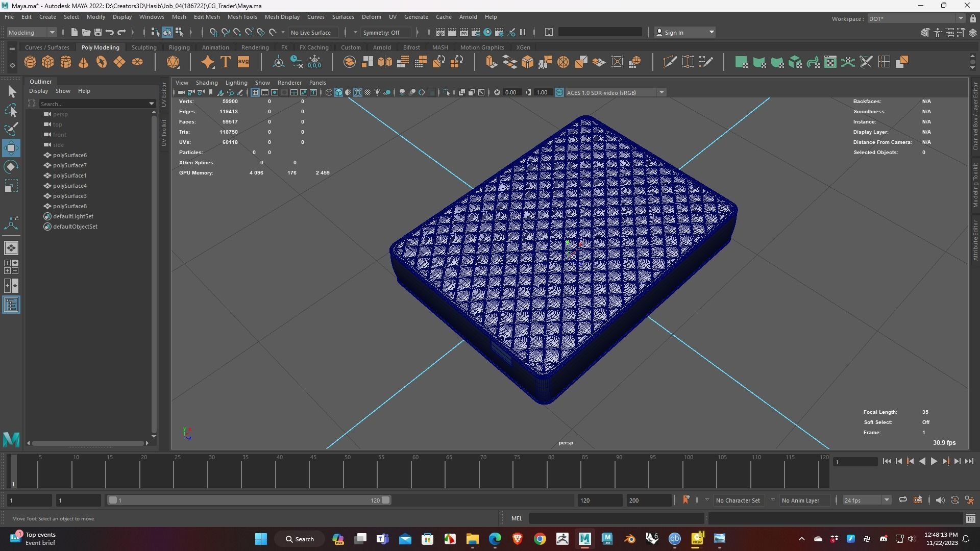
Task: Toggle color management view transform button
Action: pos(559,92)
